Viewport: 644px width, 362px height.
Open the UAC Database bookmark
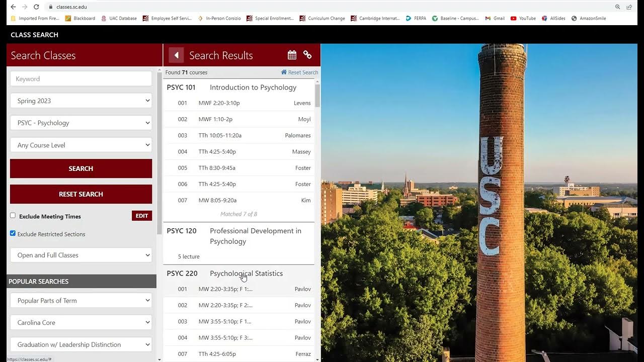pyautogui.click(x=119, y=18)
